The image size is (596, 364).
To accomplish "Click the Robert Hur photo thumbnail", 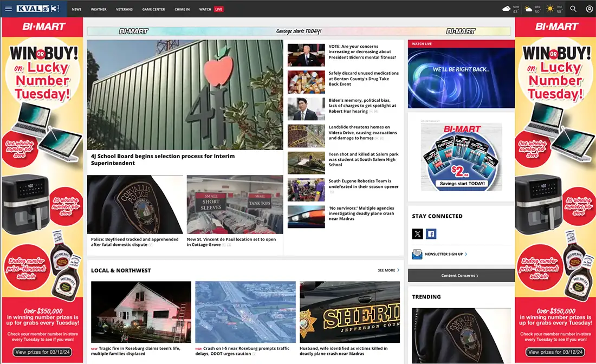I will pos(306,109).
